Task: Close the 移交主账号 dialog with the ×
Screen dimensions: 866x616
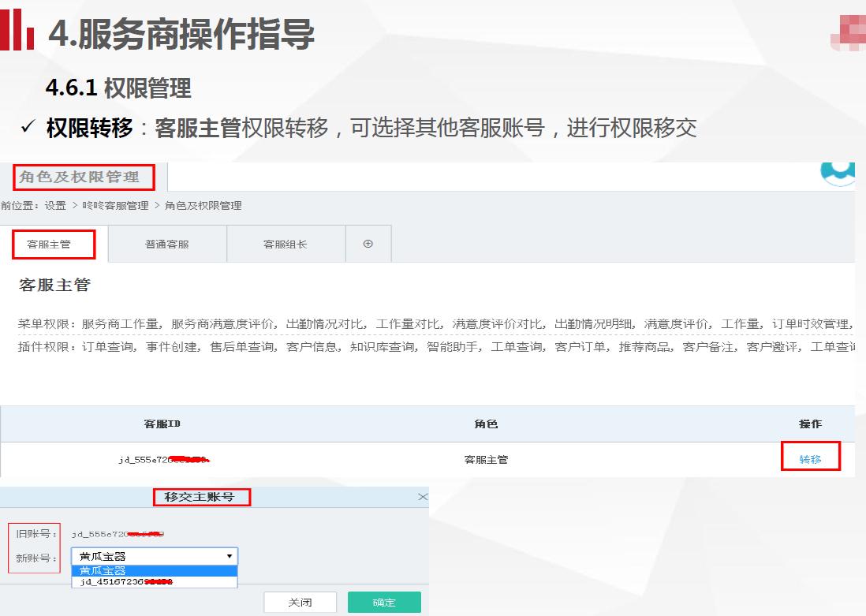Action: [x=423, y=496]
